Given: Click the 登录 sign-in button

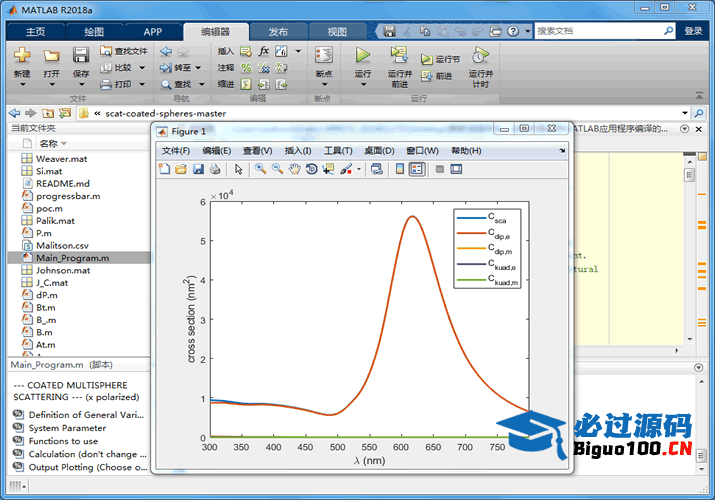Looking at the screenshot, I should tap(693, 31).
